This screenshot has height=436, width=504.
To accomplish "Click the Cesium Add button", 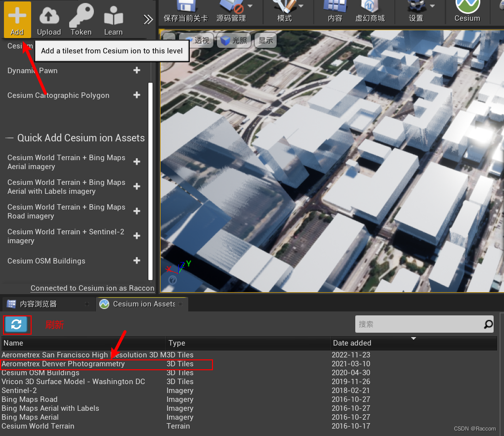I will click(x=17, y=20).
